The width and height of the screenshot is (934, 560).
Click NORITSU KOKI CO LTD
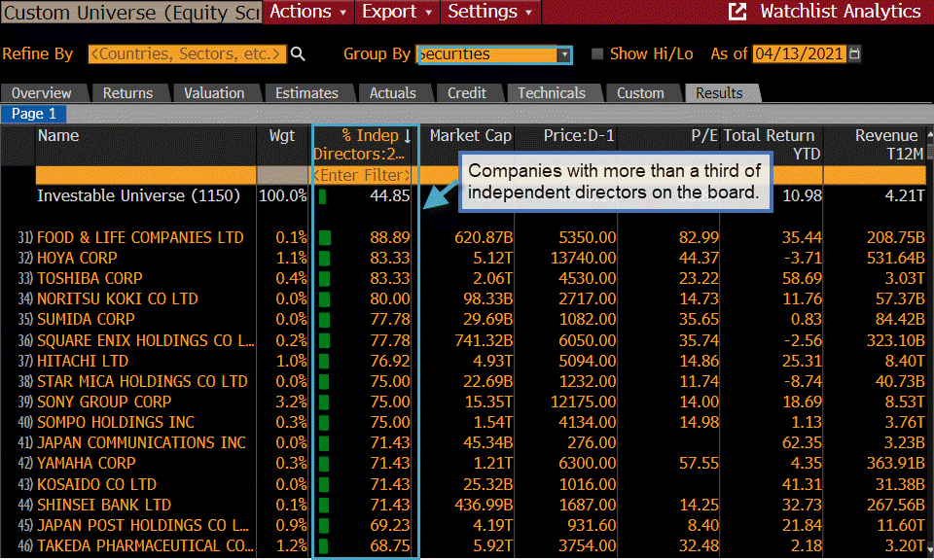[x=118, y=298]
